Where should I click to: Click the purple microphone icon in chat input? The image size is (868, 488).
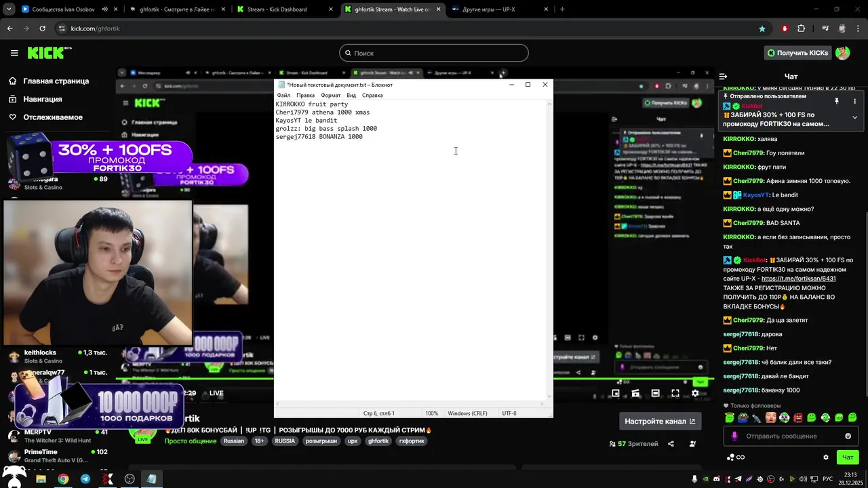pyautogui.click(x=734, y=436)
